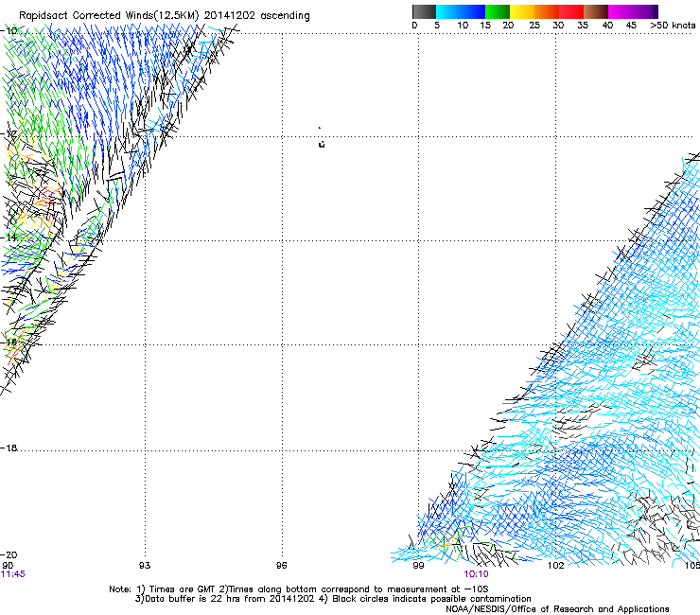This screenshot has height=615, width=700.
Task: Click the legend tick label "45"
Action: pos(631,26)
